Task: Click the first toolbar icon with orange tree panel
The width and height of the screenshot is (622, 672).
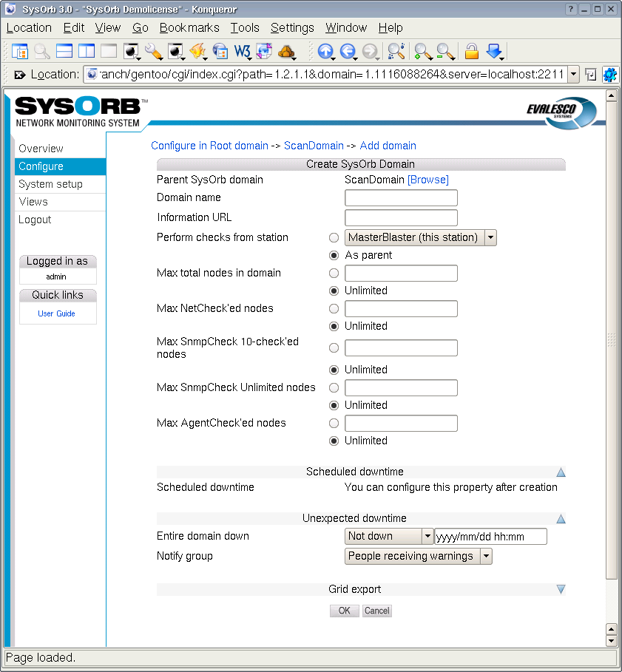Action: tap(20, 52)
